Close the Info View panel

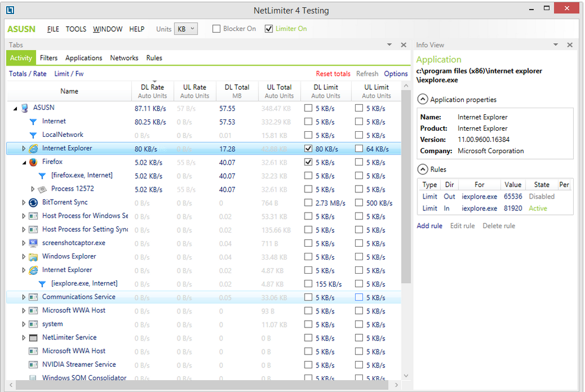[570, 45]
